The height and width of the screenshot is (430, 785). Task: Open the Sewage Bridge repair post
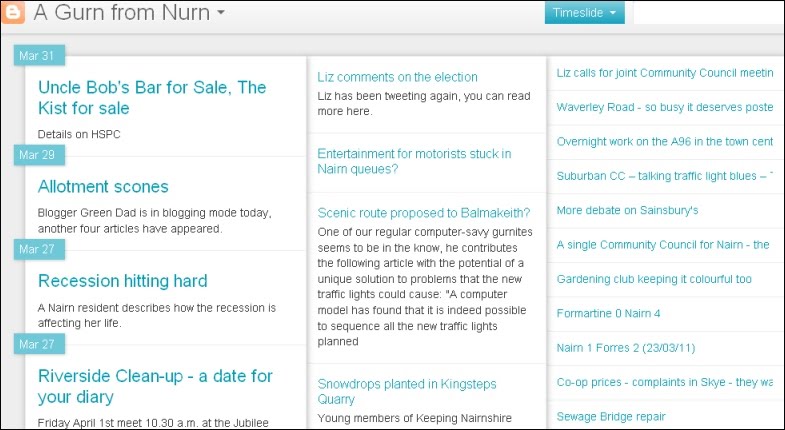(610, 416)
